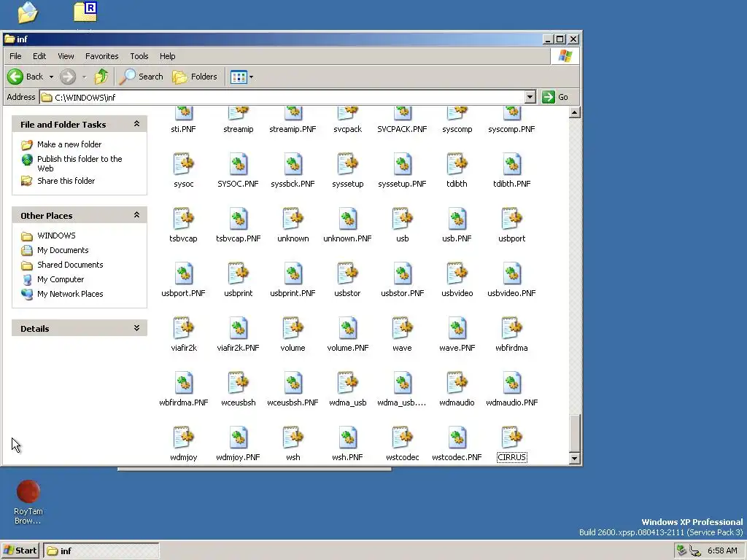747x560 pixels.
Task: Click the scrollbar up arrow
Action: 575,113
